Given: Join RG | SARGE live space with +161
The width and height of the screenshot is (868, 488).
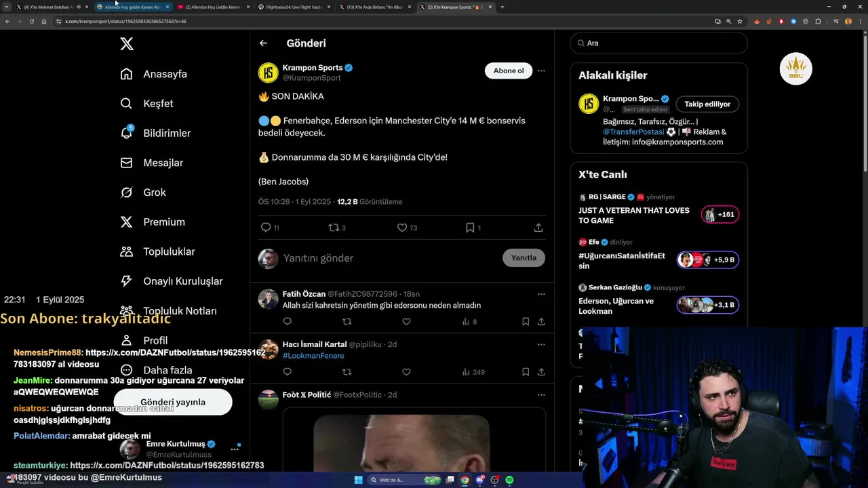Looking at the screenshot, I should point(720,215).
